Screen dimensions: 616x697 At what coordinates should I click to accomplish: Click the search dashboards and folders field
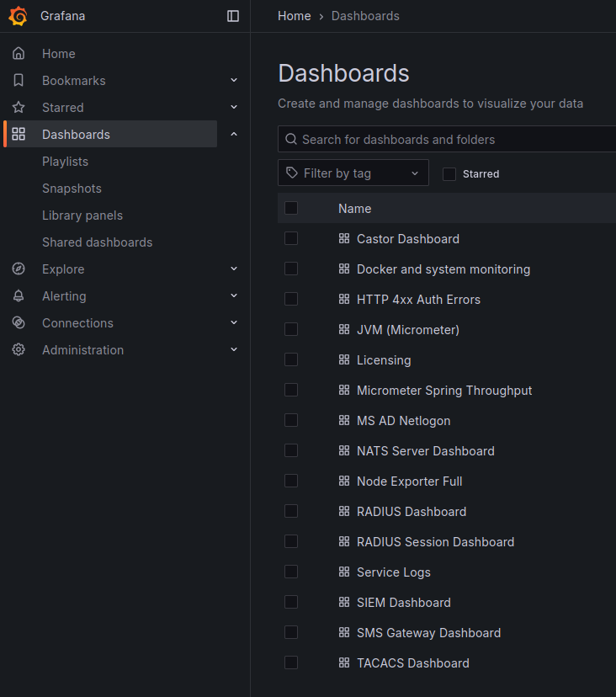coord(454,140)
